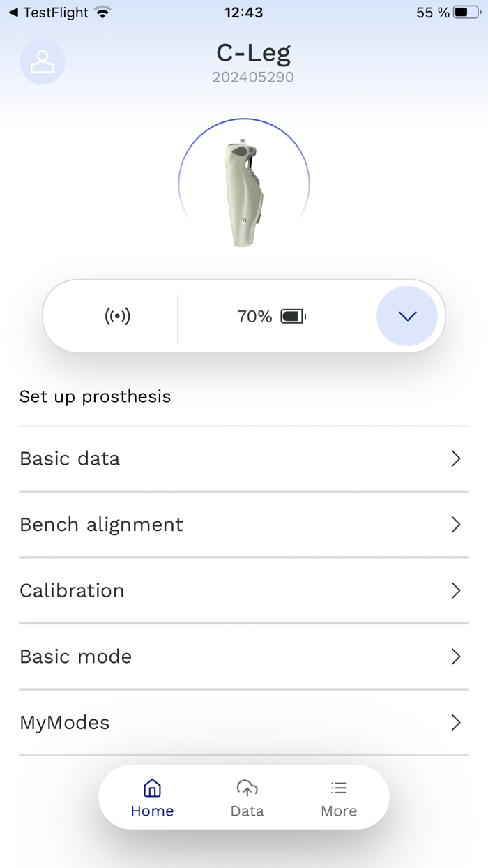The height and width of the screenshot is (868, 488).
Task: Tap the Home icon in bottom navigation
Action: 152,788
